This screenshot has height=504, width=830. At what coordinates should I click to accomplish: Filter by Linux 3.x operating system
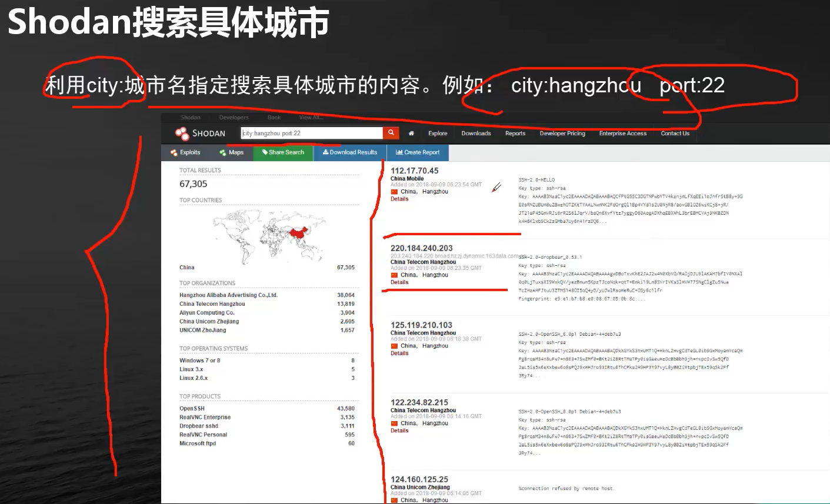[x=191, y=369]
